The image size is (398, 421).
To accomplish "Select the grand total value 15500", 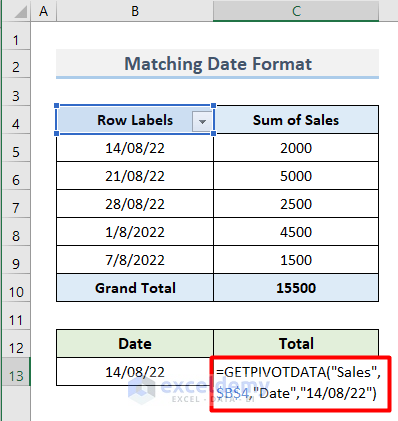I will tap(296, 288).
